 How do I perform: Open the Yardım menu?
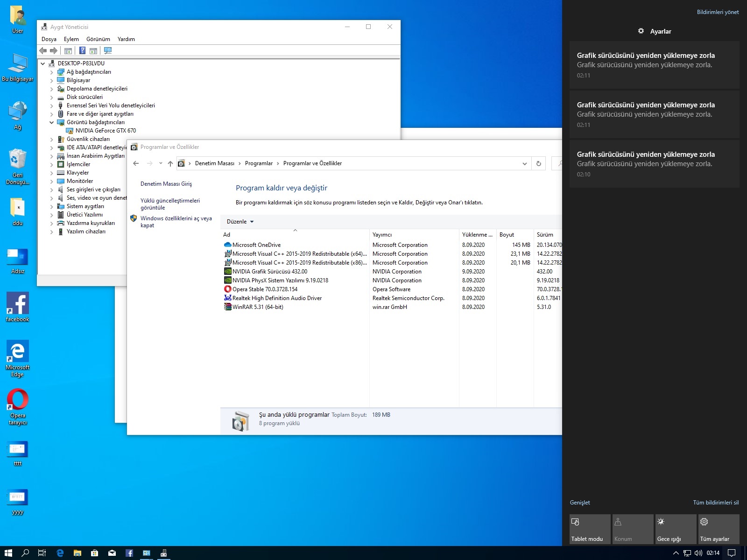(x=126, y=39)
